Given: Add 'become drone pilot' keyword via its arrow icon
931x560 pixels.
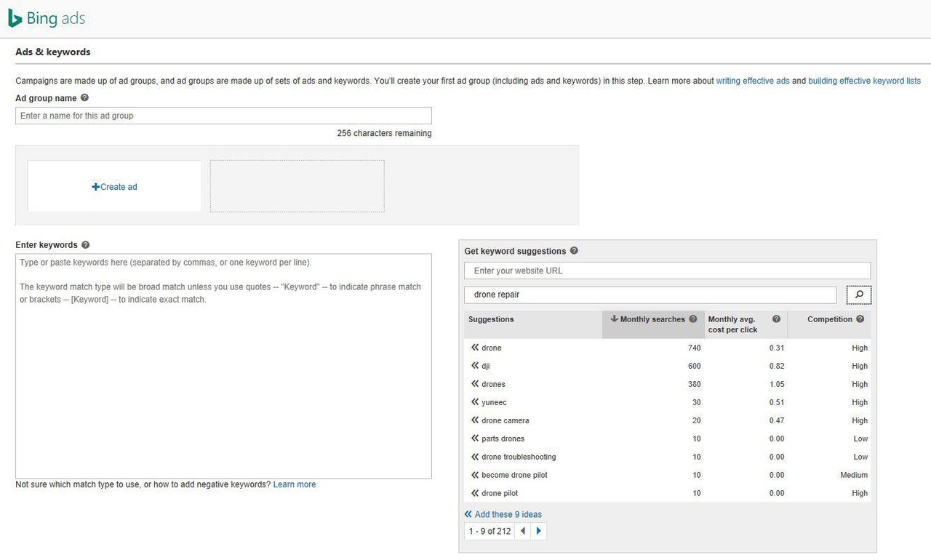Looking at the screenshot, I should pos(475,475).
